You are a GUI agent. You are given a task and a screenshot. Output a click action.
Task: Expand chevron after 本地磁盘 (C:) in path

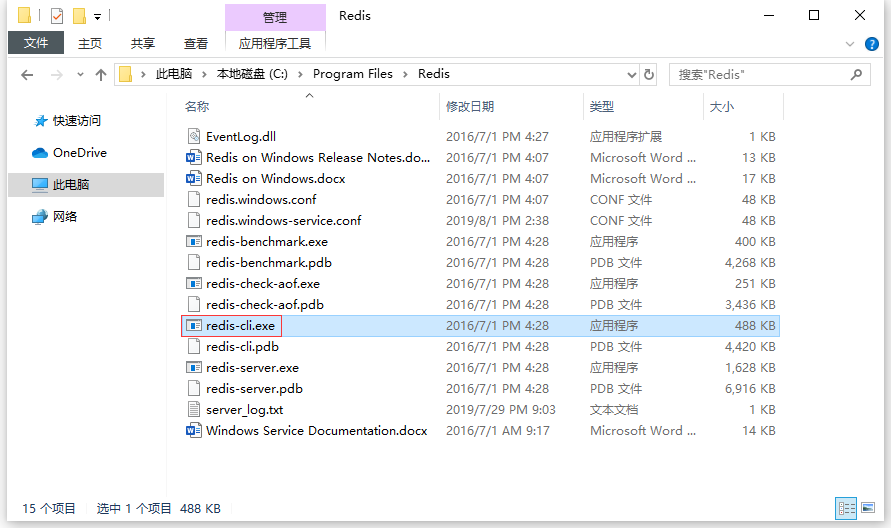300,74
